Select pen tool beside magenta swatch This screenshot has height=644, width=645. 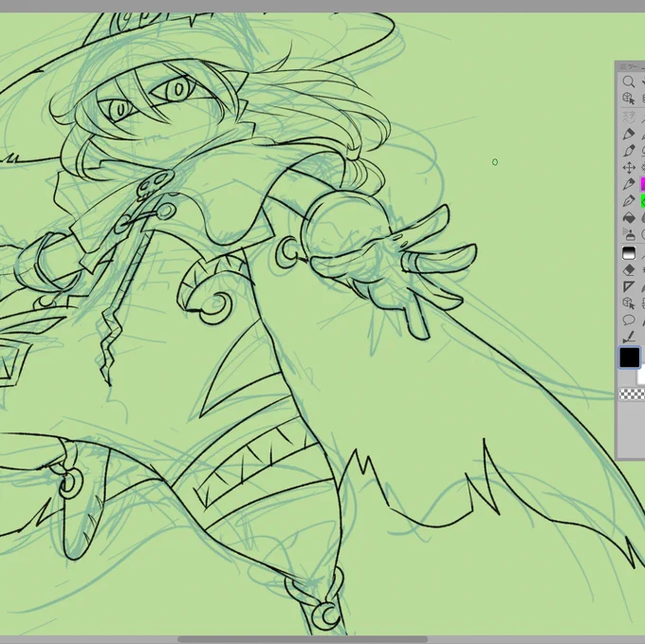click(628, 184)
